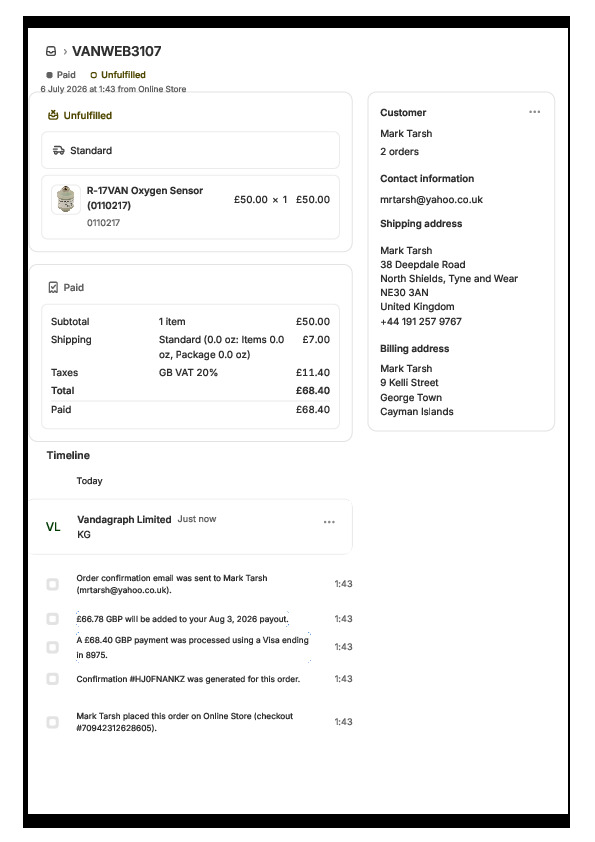Tick the order confirmation email event checkbox
The height and width of the screenshot is (842, 595).
click(53, 584)
